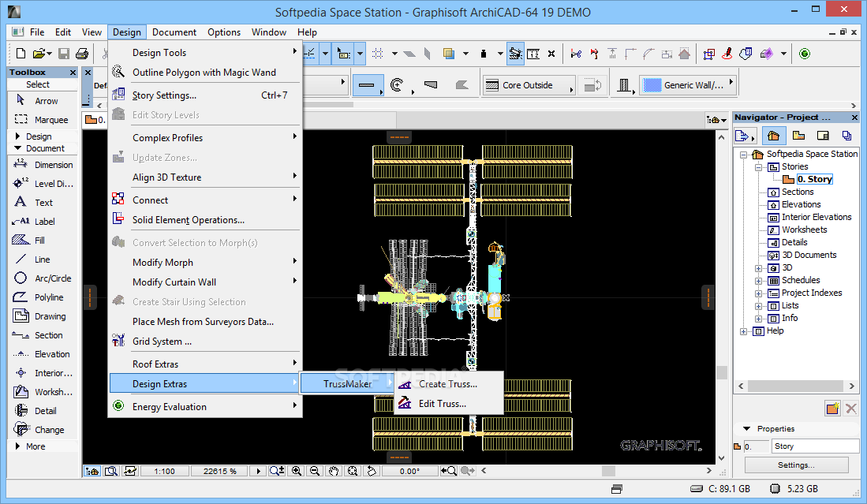The width and height of the screenshot is (867, 504).
Task: Click the New document icon
Action: click(21, 54)
